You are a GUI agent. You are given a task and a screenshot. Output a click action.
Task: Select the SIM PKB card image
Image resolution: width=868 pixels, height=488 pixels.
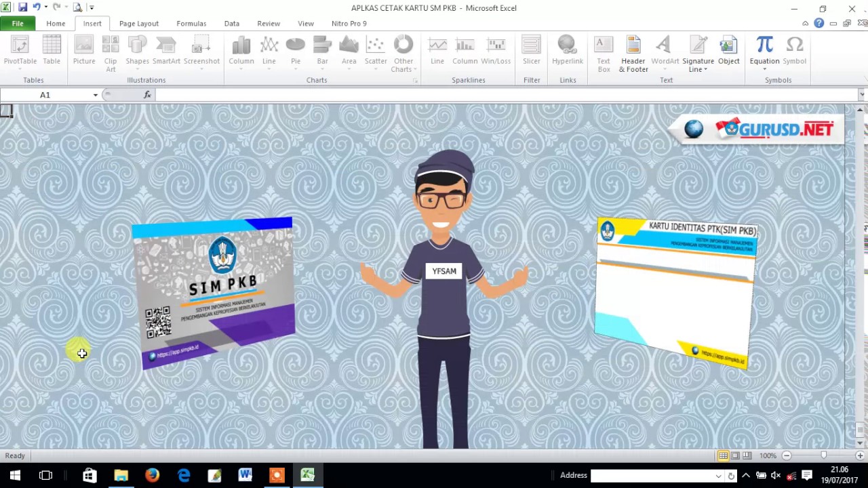pyautogui.click(x=214, y=293)
